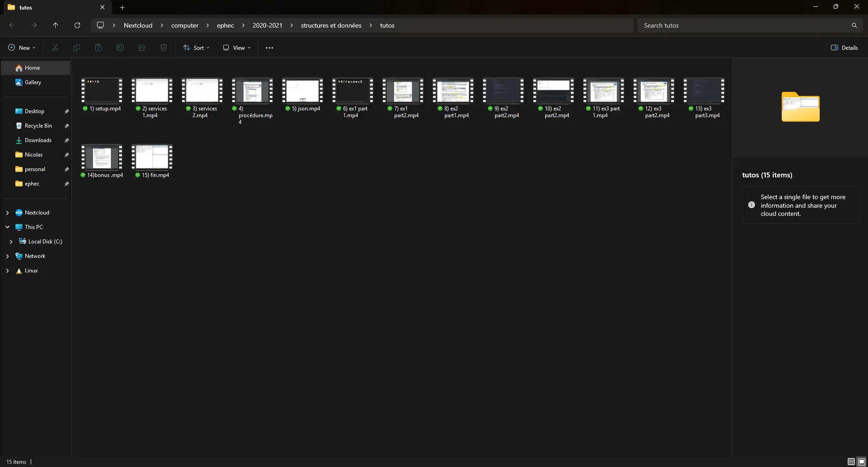
Task: Select the 5) json.mp4 video thumbnail
Action: (302, 91)
